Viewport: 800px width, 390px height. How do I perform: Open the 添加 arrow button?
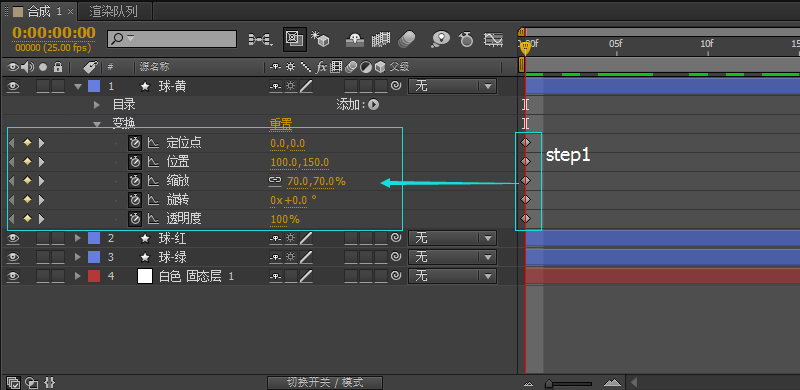373,105
